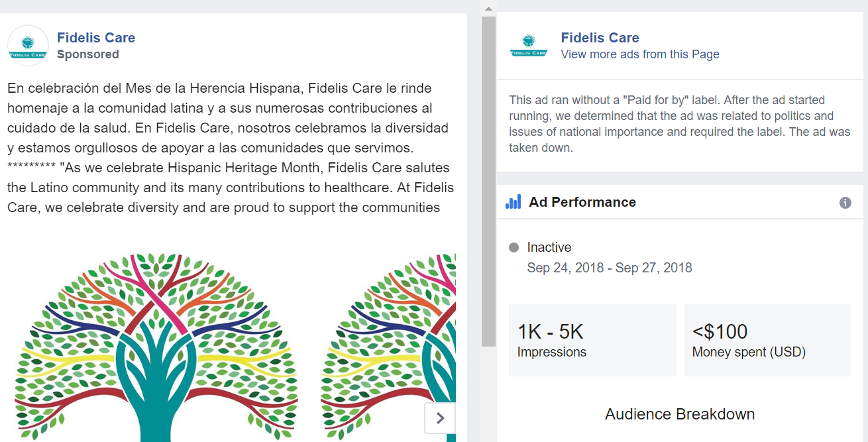
Task: Click the gray Inactive status dot
Action: (x=514, y=247)
